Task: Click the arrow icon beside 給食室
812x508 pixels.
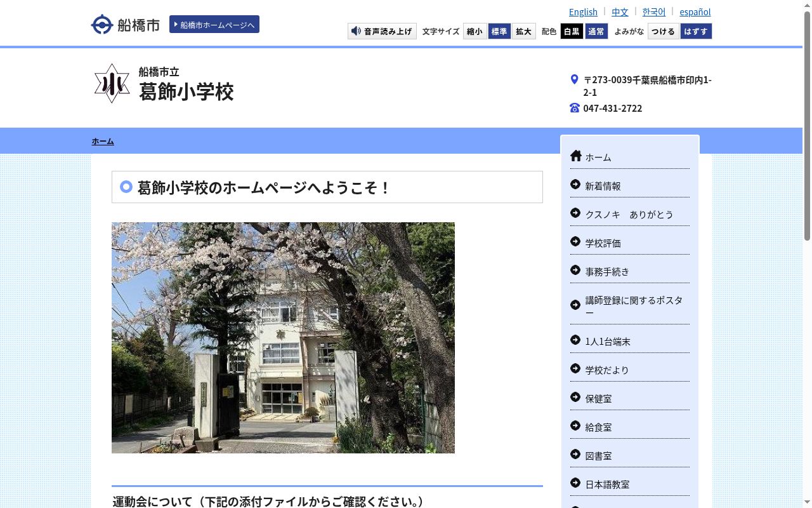Action: 575,425
